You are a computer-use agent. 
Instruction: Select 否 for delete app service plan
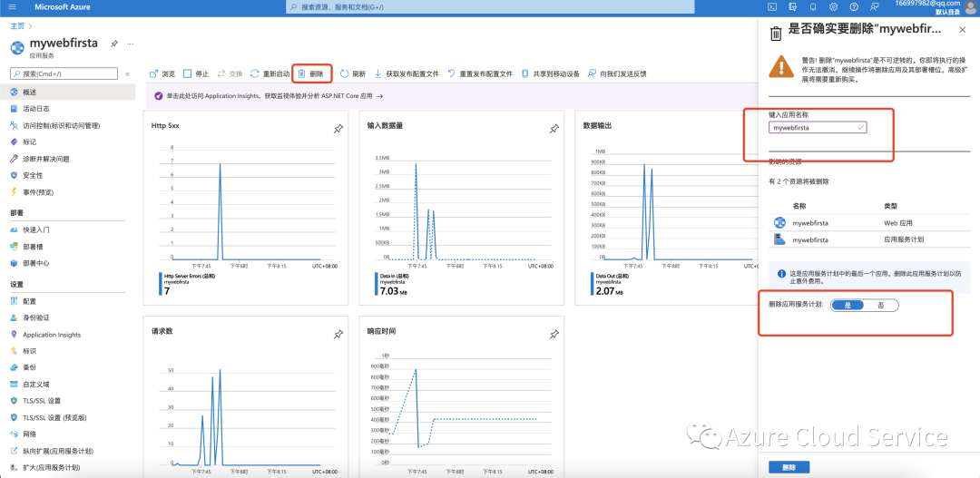[x=880, y=305]
